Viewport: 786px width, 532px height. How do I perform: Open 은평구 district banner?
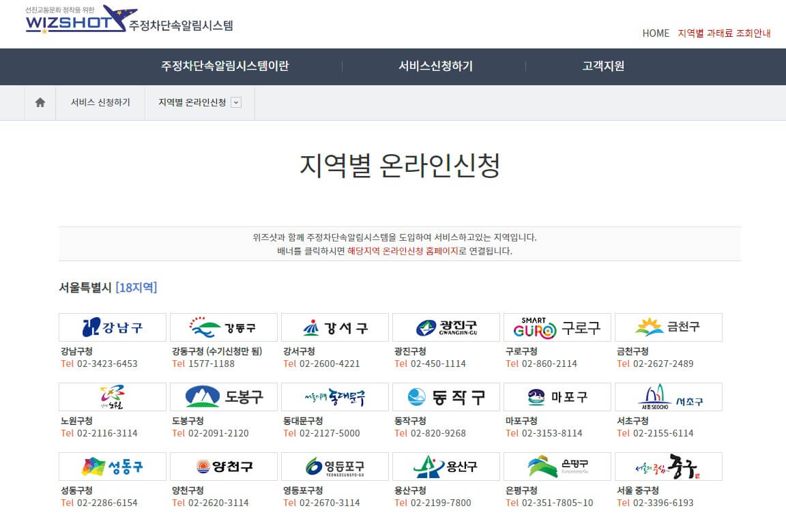[x=557, y=467]
